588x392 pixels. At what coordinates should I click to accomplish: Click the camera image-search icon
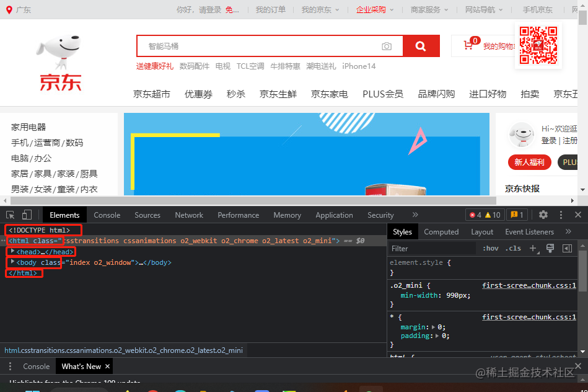coord(387,46)
